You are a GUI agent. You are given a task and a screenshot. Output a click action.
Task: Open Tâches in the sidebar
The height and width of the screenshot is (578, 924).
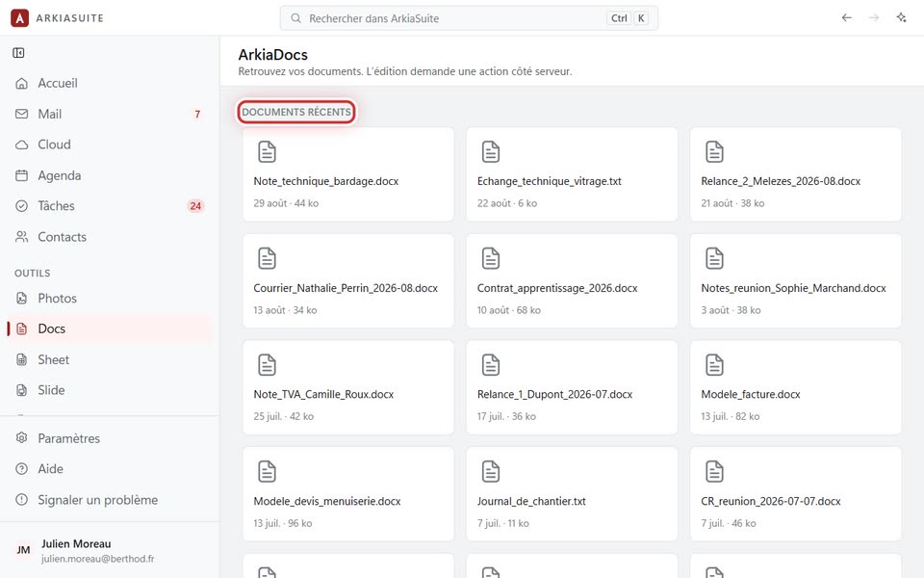tap(110, 206)
